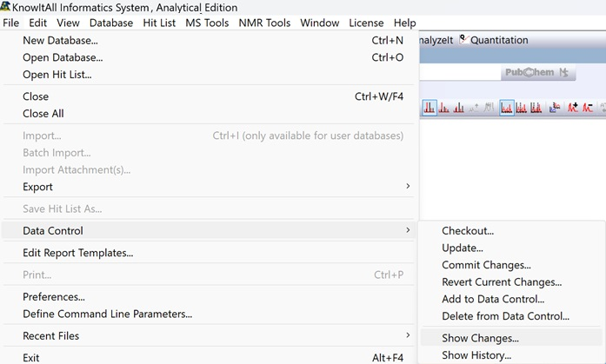Choose New Database from File menu
Viewport: 606px width, 364px height.
[x=60, y=40]
